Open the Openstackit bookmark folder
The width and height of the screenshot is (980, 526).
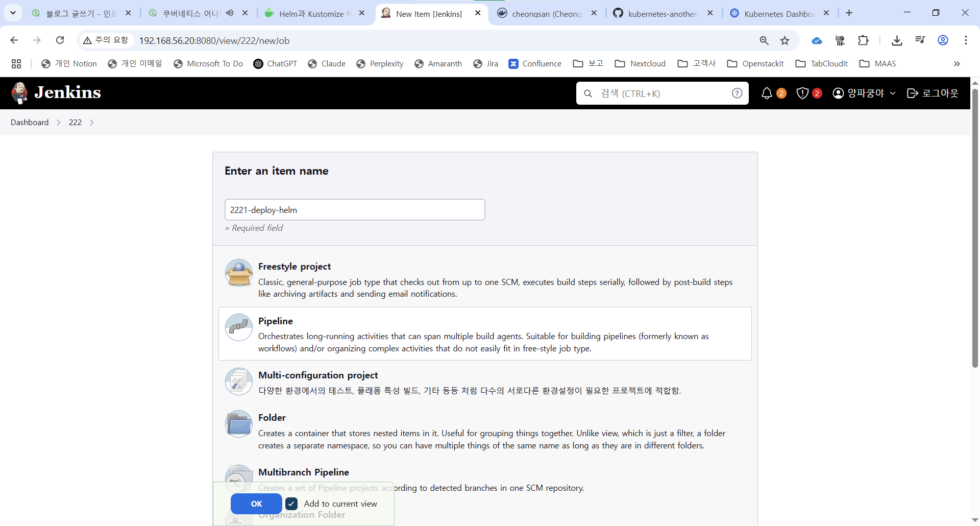click(x=755, y=64)
